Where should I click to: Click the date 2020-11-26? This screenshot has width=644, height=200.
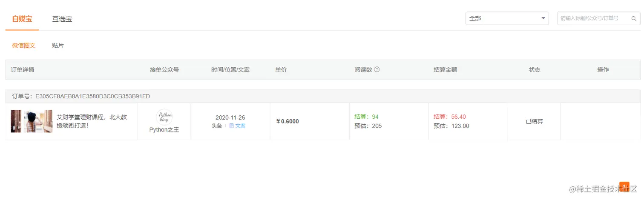click(x=230, y=117)
